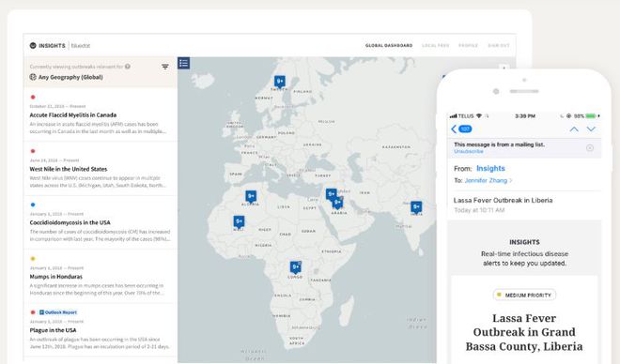Select the outbreak marker over Algeria

click(251, 196)
